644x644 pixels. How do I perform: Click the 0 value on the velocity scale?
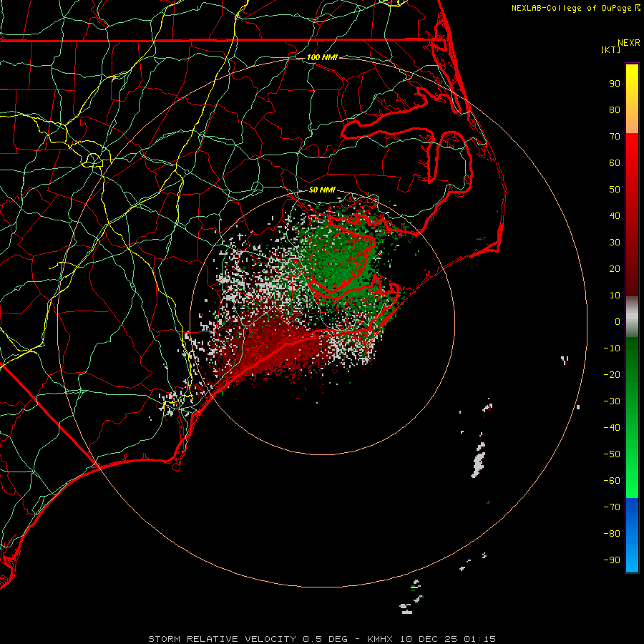coord(618,321)
